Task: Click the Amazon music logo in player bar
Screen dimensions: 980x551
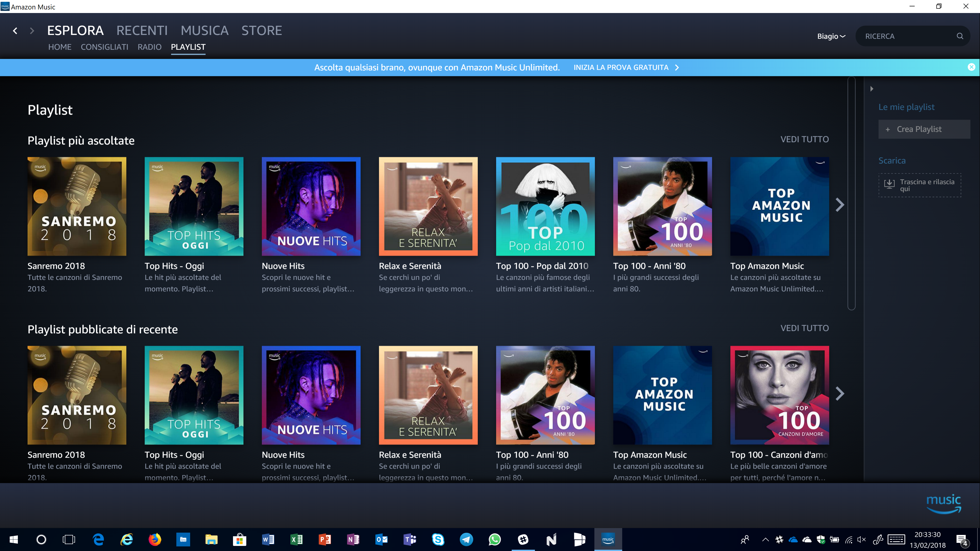Action: pyautogui.click(x=944, y=504)
